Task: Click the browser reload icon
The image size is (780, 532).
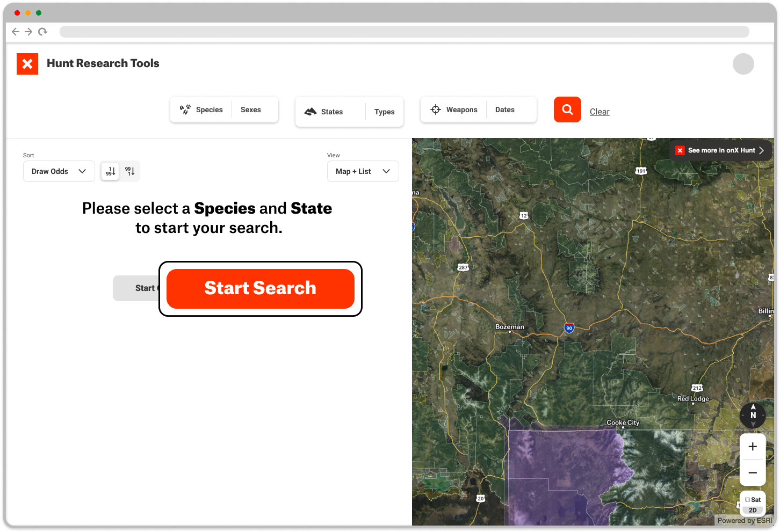Action: click(42, 32)
